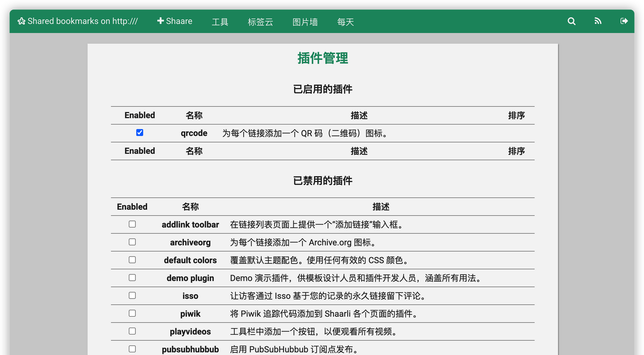The width and height of the screenshot is (644, 355).
Task: Open the 工具 menu item
Action: coord(220,21)
